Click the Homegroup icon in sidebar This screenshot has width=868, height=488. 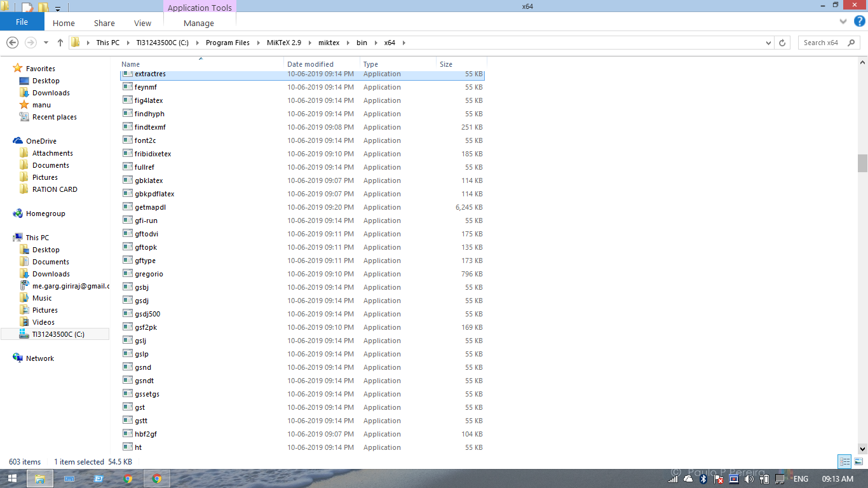pyautogui.click(x=18, y=213)
